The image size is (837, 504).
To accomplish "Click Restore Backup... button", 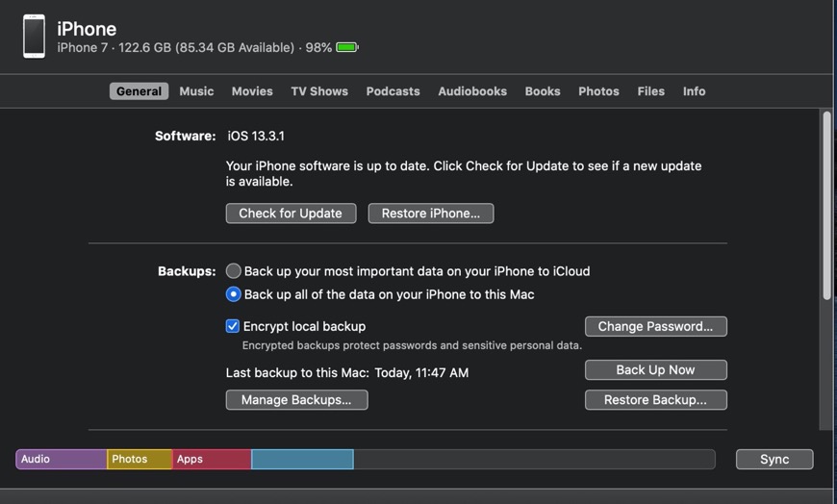I will pyautogui.click(x=656, y=400).
